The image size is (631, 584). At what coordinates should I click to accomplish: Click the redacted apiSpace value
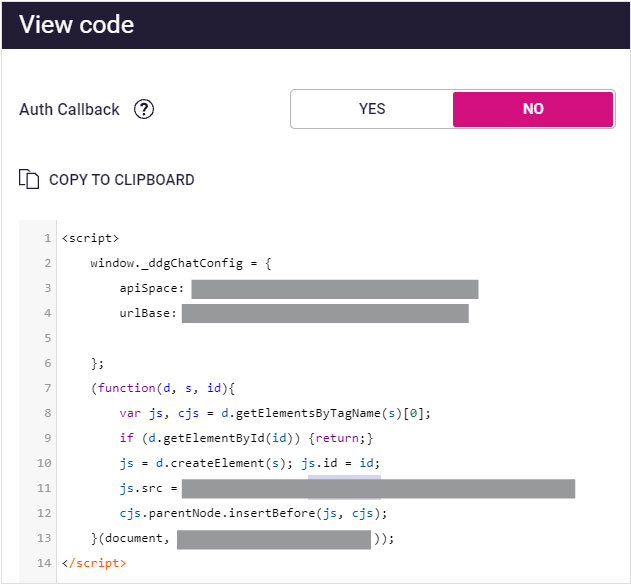334,289
